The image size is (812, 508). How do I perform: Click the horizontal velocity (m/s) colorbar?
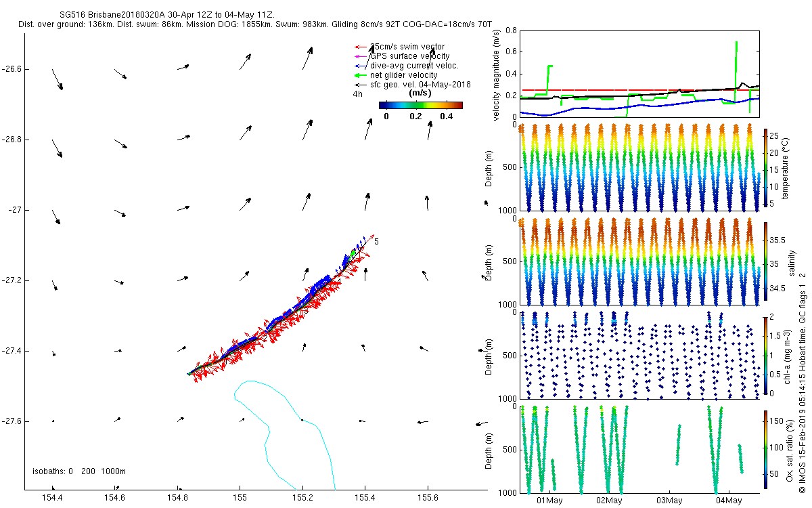[420, 105]
